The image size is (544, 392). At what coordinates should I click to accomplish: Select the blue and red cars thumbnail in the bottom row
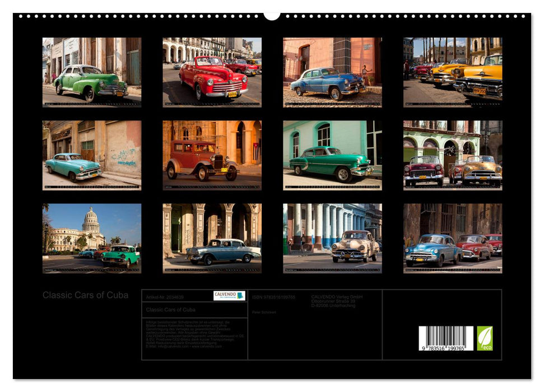(x=453, y=238)
